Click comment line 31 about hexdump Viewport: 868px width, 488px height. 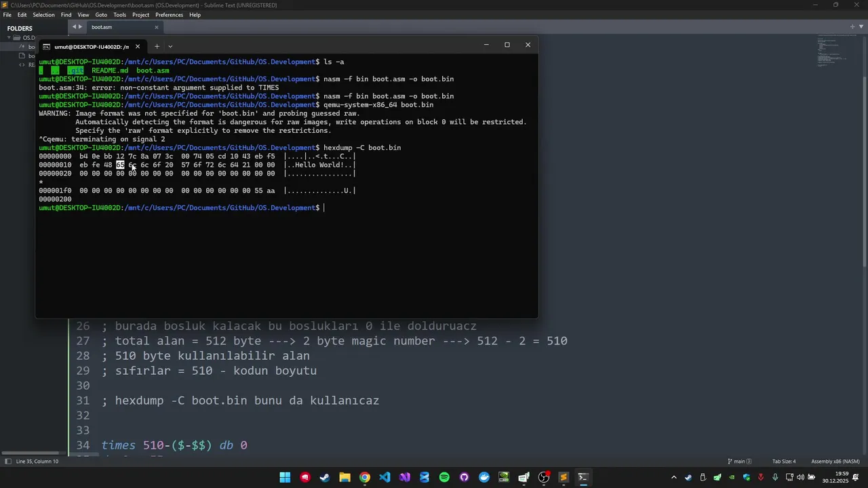click(x=240, y=401)
